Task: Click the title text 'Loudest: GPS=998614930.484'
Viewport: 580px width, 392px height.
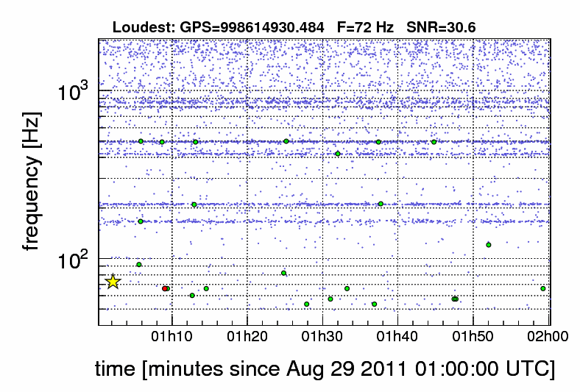Action: point(219,27)
